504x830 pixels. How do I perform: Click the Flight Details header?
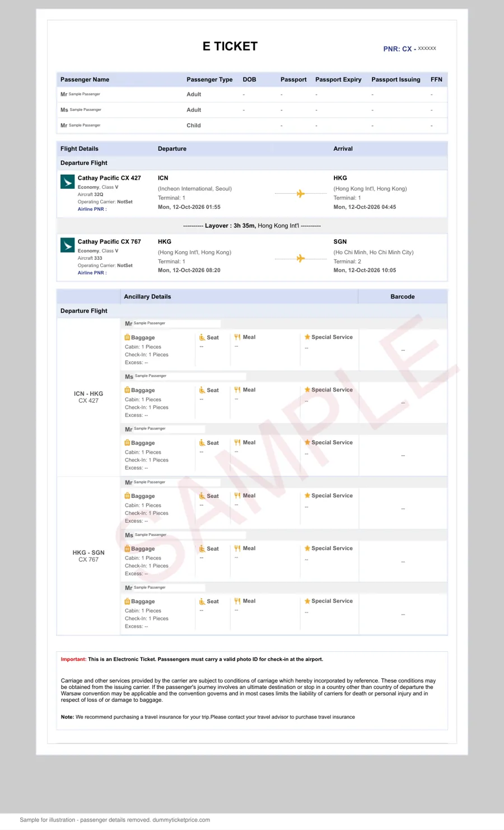tap(80, 149)
